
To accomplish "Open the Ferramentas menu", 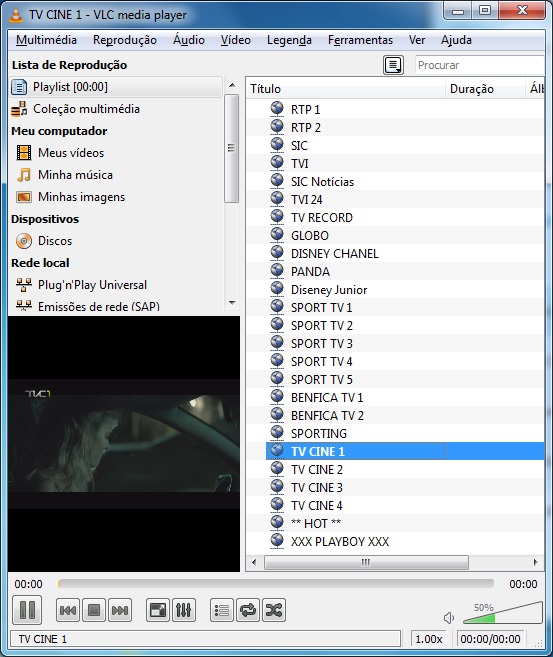I will 360,40.
